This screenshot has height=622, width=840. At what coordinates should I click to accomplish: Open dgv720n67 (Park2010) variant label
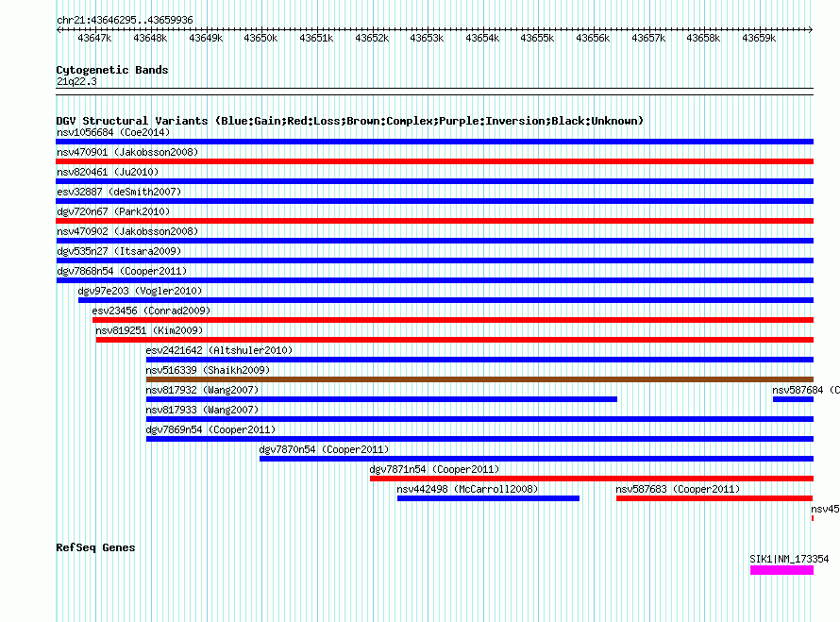point(113,211)
